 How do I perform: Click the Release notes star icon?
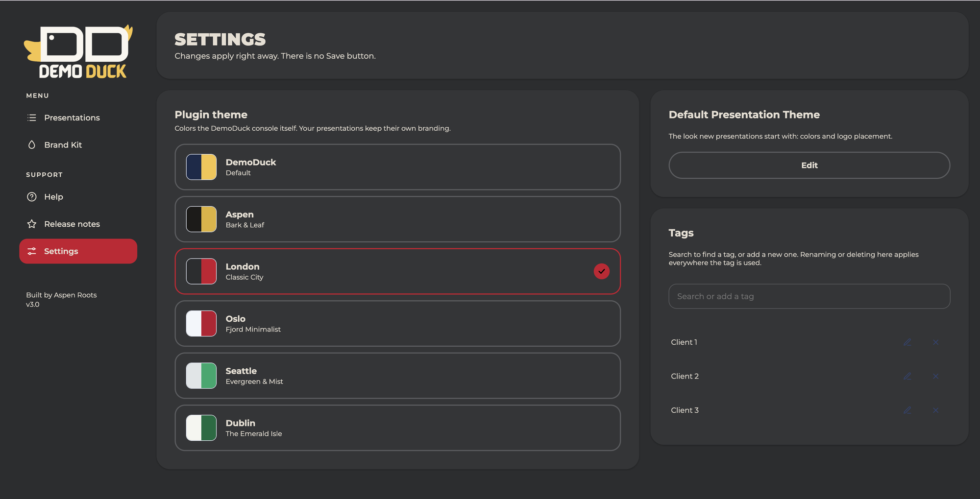[x=32, y=224]
